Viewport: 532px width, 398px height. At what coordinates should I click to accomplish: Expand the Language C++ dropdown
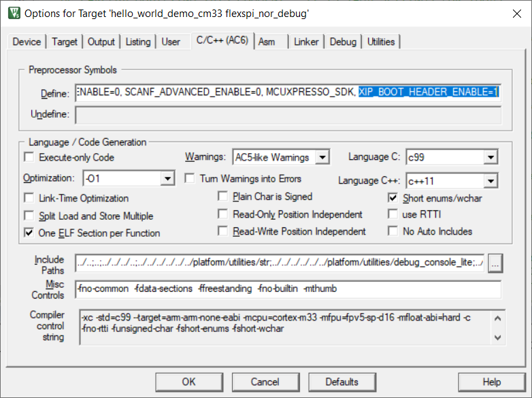pos(491,181)
